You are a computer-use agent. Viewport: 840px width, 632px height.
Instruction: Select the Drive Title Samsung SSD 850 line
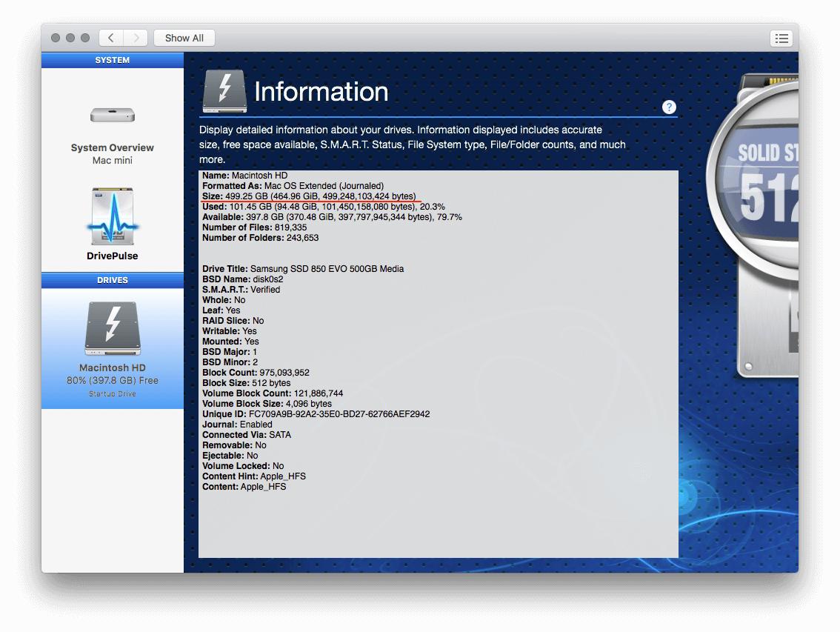pyautogui.click(x=302, y=269)
